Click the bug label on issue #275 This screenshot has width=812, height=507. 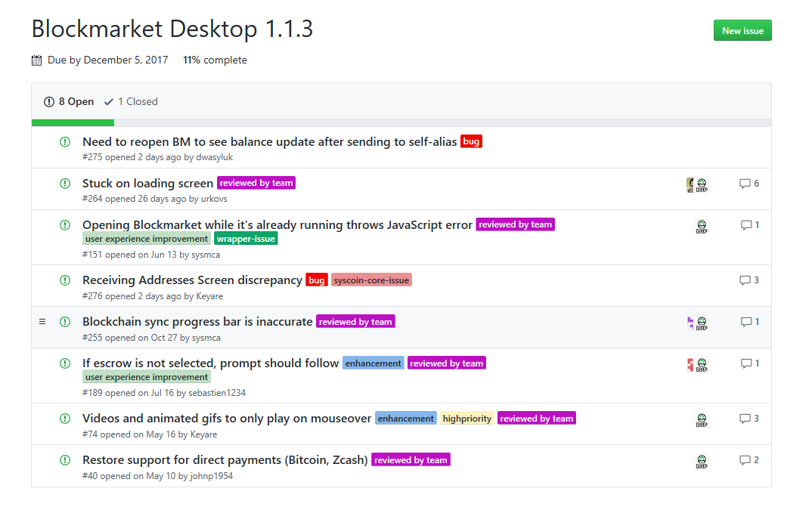coord(471,141)
